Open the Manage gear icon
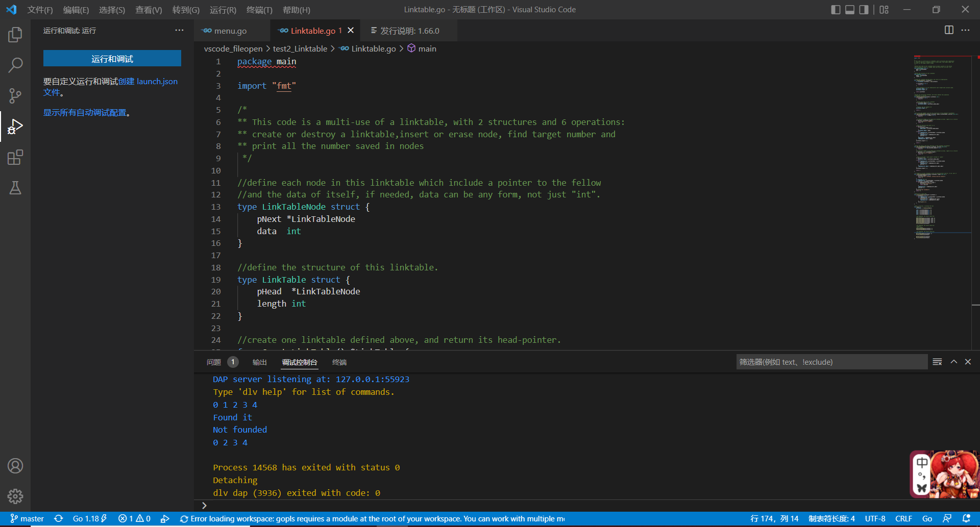 15,496
